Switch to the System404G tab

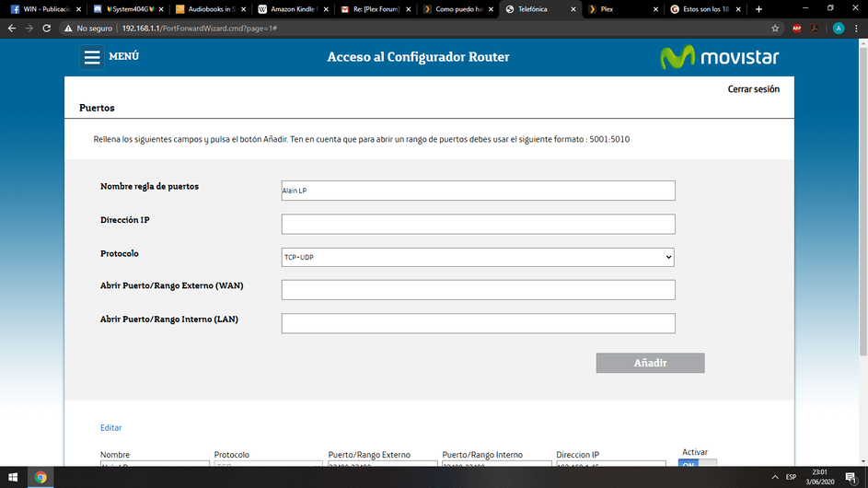click(129, 9)
